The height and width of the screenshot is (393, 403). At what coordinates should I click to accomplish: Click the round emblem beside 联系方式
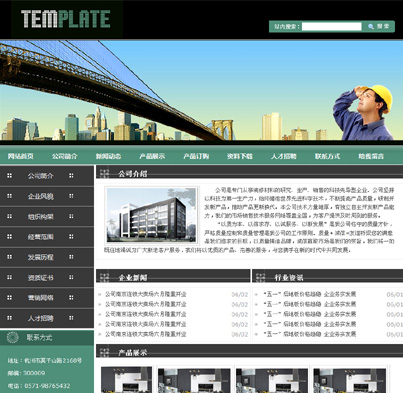[13, 338]
